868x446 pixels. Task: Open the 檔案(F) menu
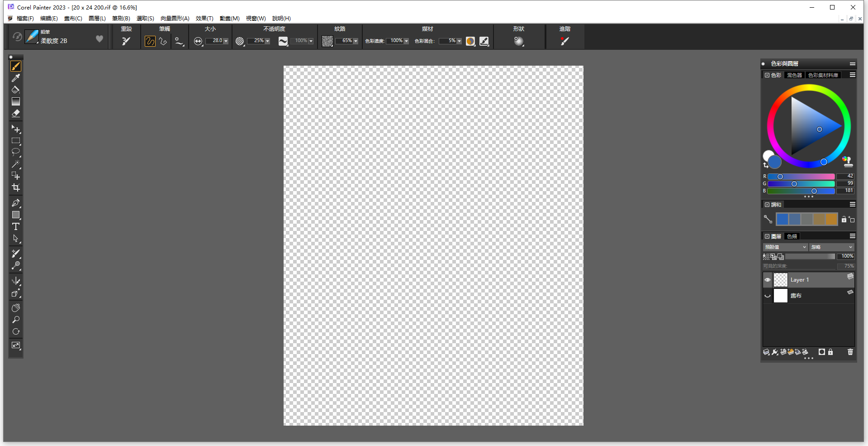pos(25,19)
